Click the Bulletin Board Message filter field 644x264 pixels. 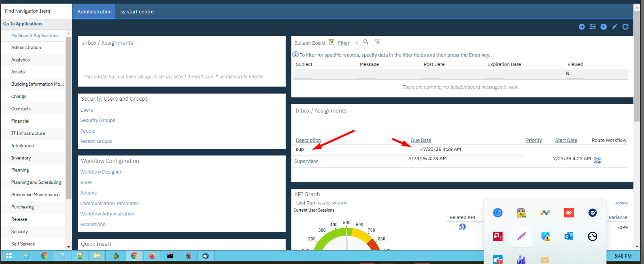367,74
